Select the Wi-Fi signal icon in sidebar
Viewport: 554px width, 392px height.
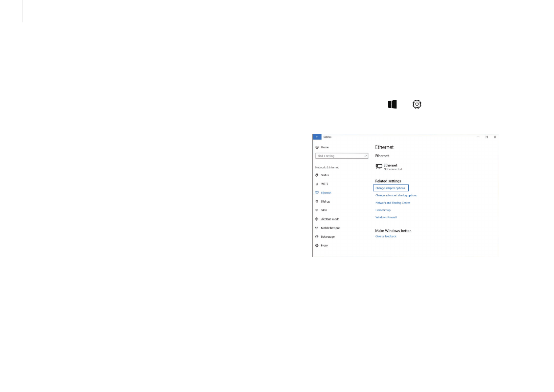(317, 184)
